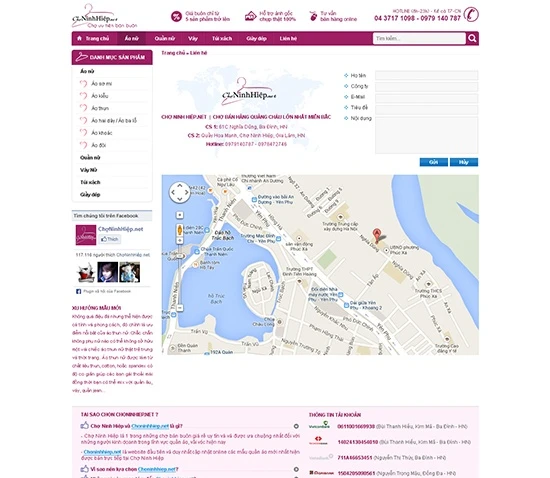Open the Áo nữ menu tab

click(x=132, y=38)
